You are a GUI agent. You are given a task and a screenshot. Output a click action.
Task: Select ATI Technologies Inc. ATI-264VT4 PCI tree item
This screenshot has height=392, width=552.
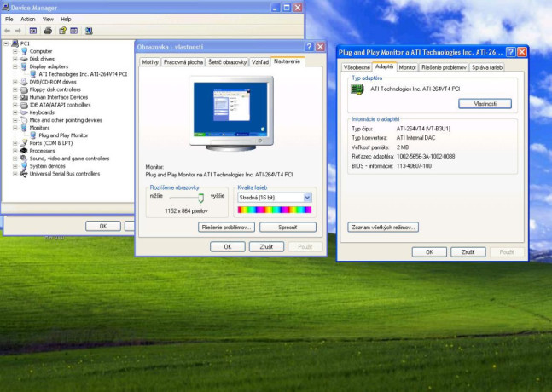83,74
